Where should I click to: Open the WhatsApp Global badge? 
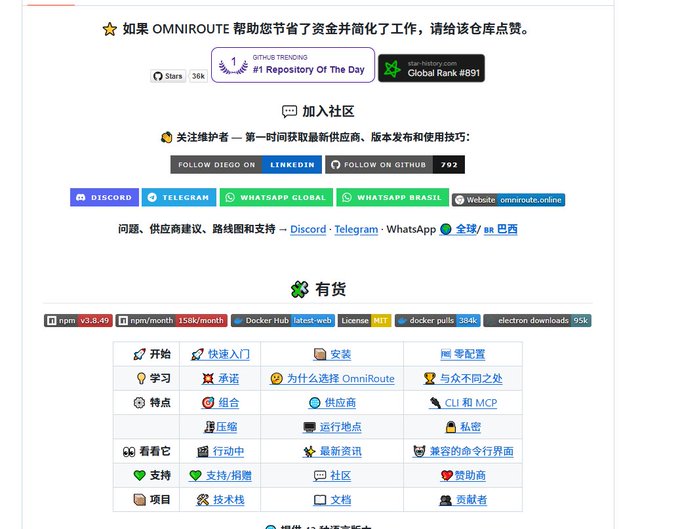(x=276, y=197)
